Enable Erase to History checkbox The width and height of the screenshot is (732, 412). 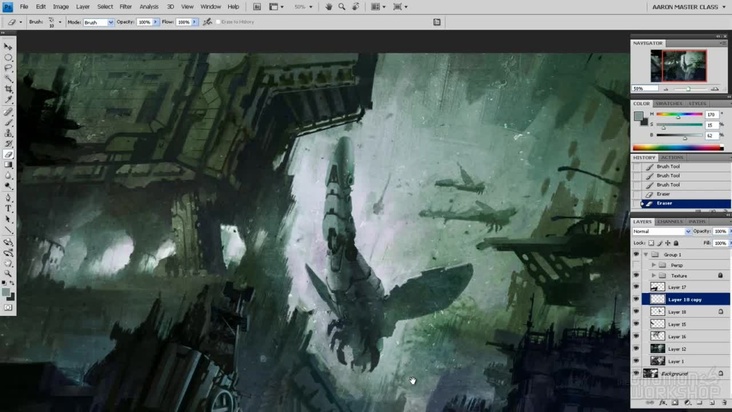click(218, 22)
